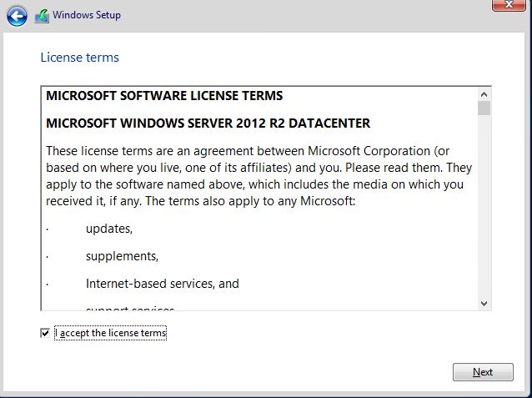Click the "updates," bullet item

[108, 228]
